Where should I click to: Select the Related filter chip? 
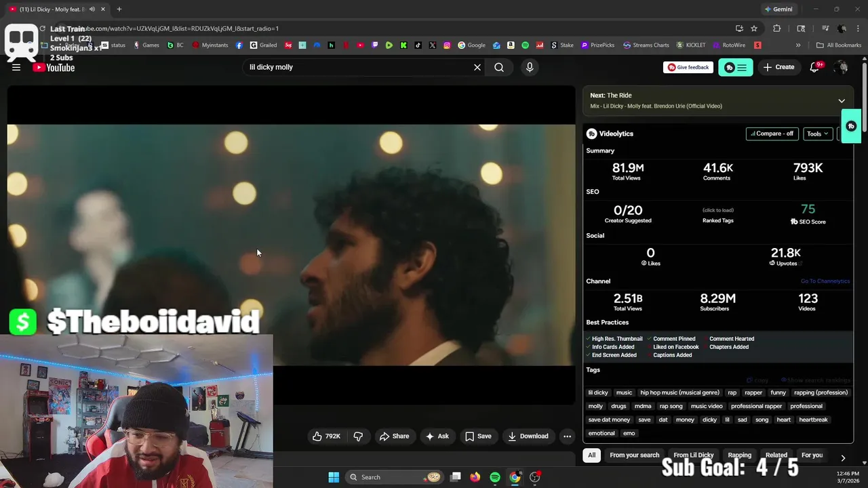point(776,455)
